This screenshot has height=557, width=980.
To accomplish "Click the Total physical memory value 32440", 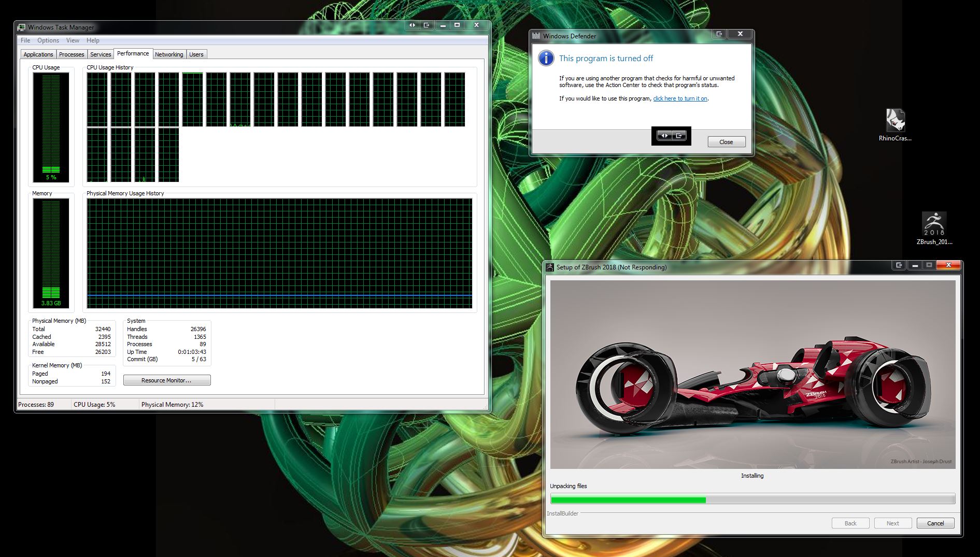I will 103,329.
